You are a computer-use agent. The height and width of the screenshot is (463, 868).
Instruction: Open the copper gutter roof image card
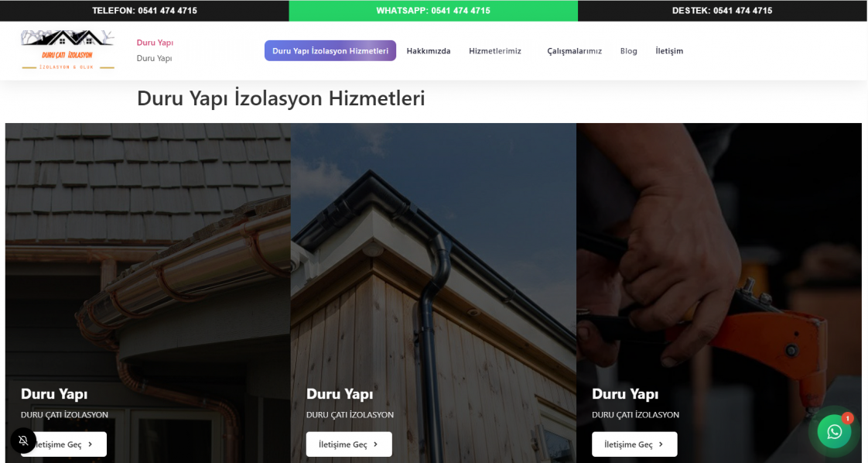coord(148,293)
